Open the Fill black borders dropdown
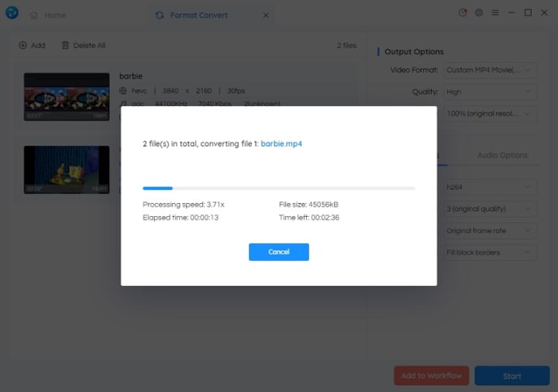This screenshot has width=558, height=392. 490,253
